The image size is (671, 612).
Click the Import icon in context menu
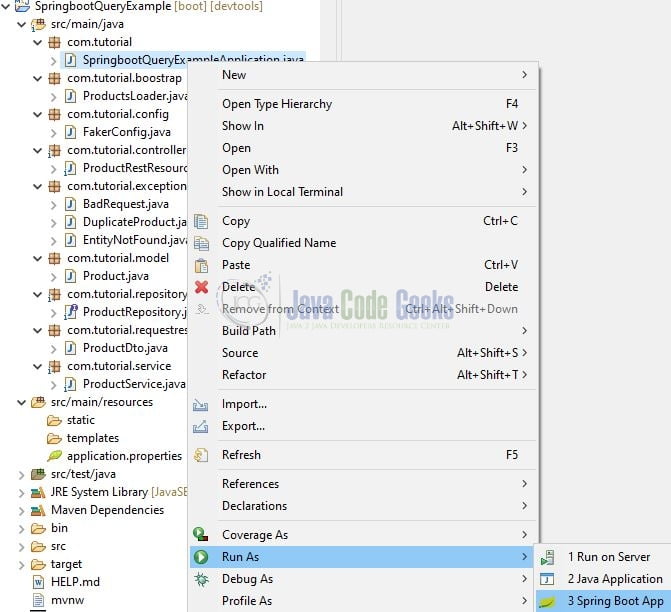(200, 404)
